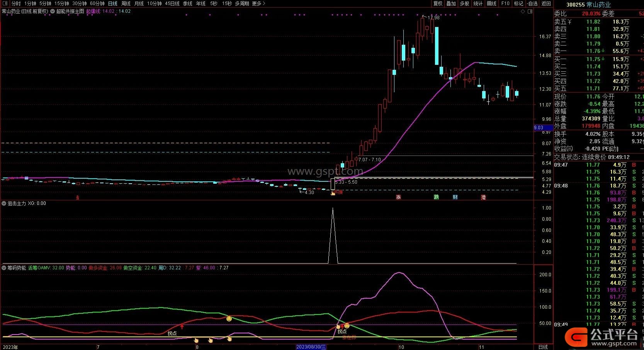Screen dimensions: 644x350
Task: Click the 返回 back button
Action: [x=546, y=3]
